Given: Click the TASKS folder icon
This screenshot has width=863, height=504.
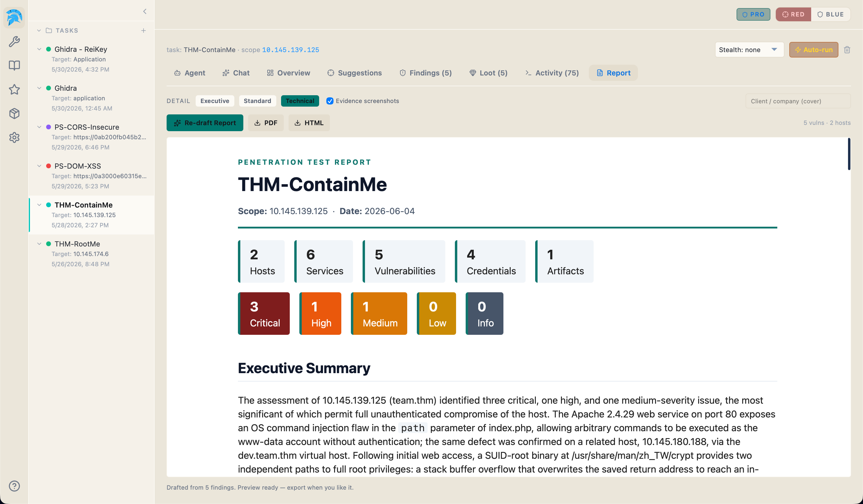Looking at the screenshot, I should click(49, 31).
